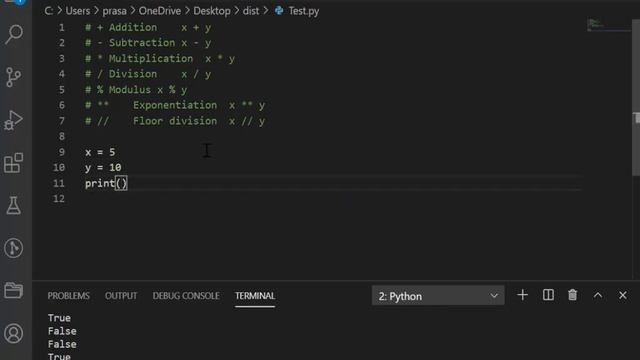The image size is (640, 360).
Task: Click the '# / Division' comment line
Action: pos(148,74)
